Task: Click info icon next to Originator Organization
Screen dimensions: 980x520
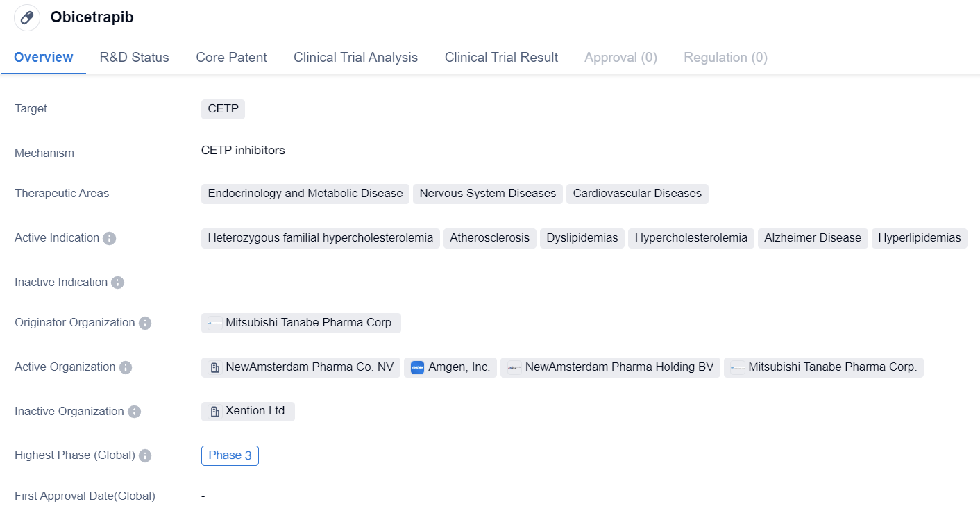Action: (x=145, y=323)
